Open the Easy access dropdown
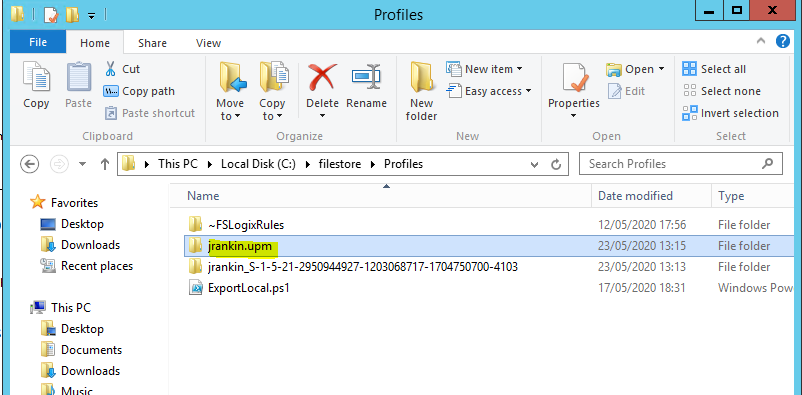This screenshot has width=802, height=395. pos(489,91)
